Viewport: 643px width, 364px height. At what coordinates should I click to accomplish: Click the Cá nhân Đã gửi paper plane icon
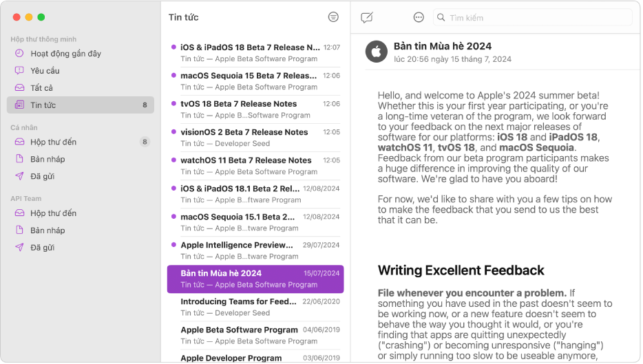(x=19, y=176)
